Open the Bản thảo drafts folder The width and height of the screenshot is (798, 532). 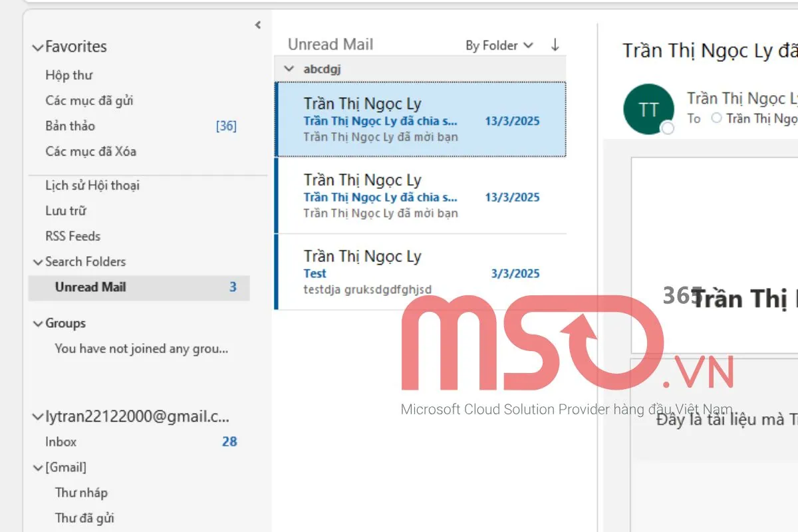tap(70, 126)
